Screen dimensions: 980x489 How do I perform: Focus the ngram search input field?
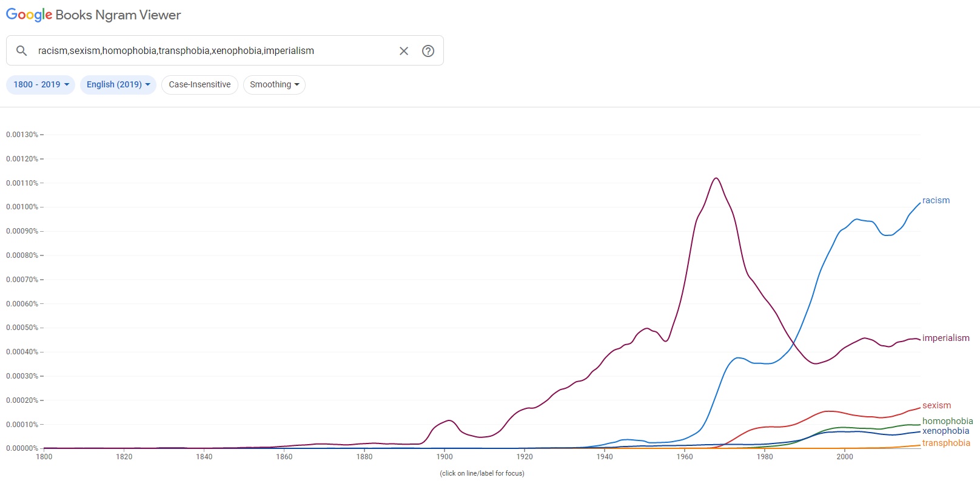click(212, 51)
